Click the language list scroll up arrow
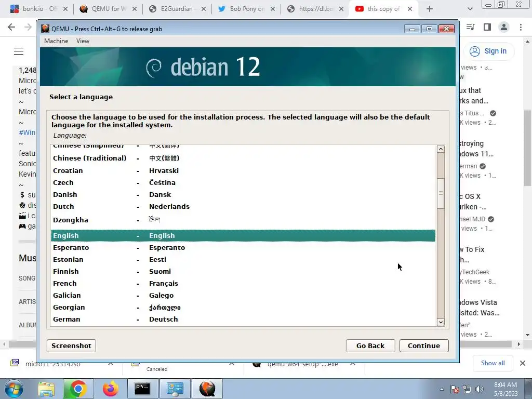Viewport: 532px width, 399px height. pos(441,149)
